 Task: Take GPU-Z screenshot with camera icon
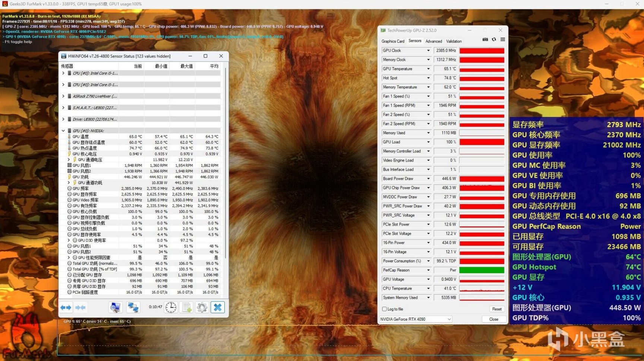pyautogui.click(x=485, y=39)
